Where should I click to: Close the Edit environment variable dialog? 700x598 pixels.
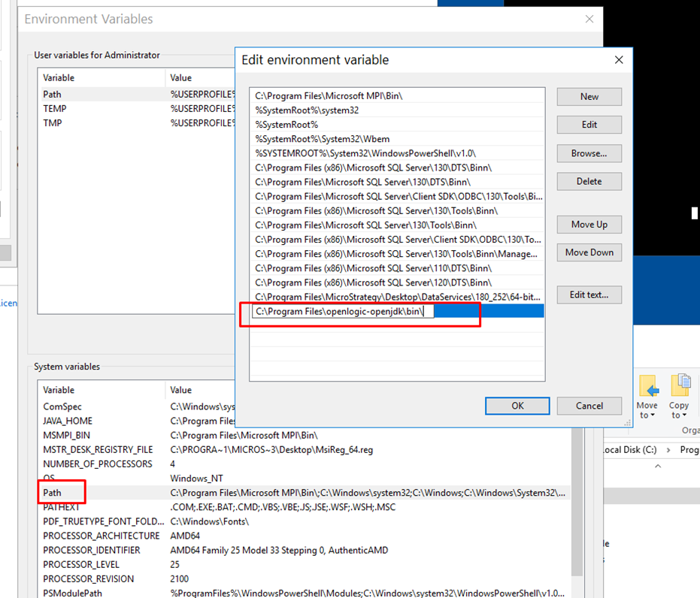pyautogui.click(x=619, y=60)
